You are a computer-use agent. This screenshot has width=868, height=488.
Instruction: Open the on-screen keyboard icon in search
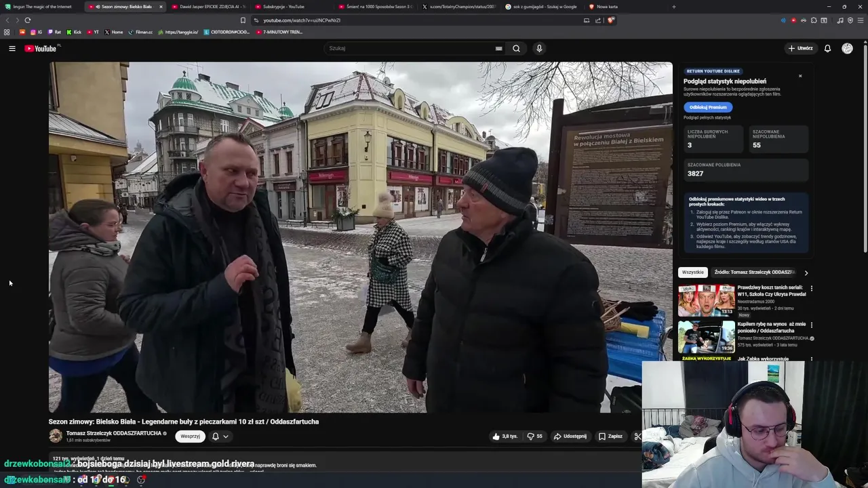pos(498,48)
